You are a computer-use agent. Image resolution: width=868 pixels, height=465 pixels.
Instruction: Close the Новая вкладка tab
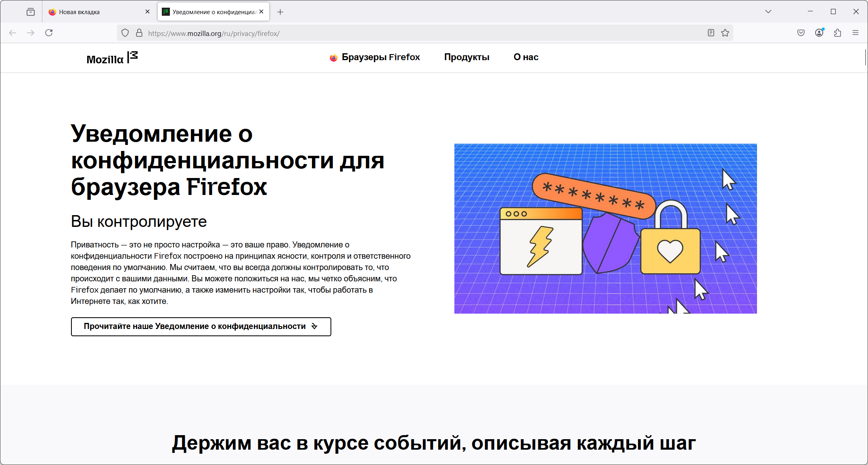pyautogui.click(x=147, y=12)
